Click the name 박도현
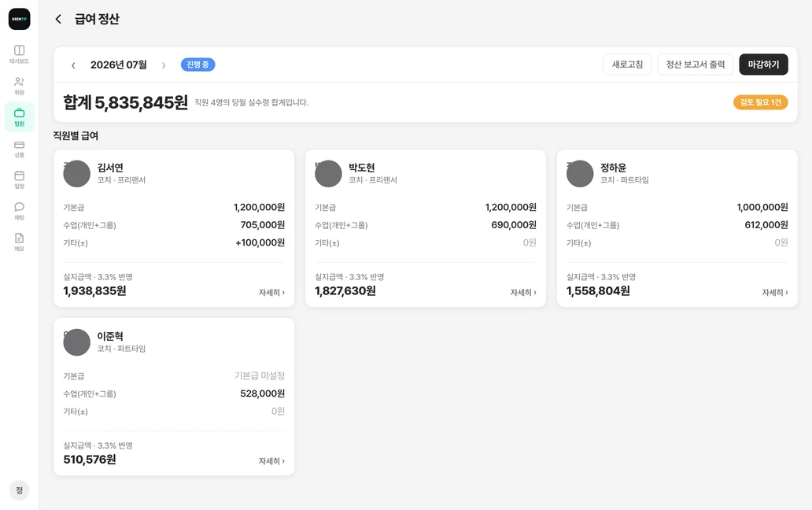Image resolution: width=812 pixels, height=510 pixels. click(x=361, y=168)
